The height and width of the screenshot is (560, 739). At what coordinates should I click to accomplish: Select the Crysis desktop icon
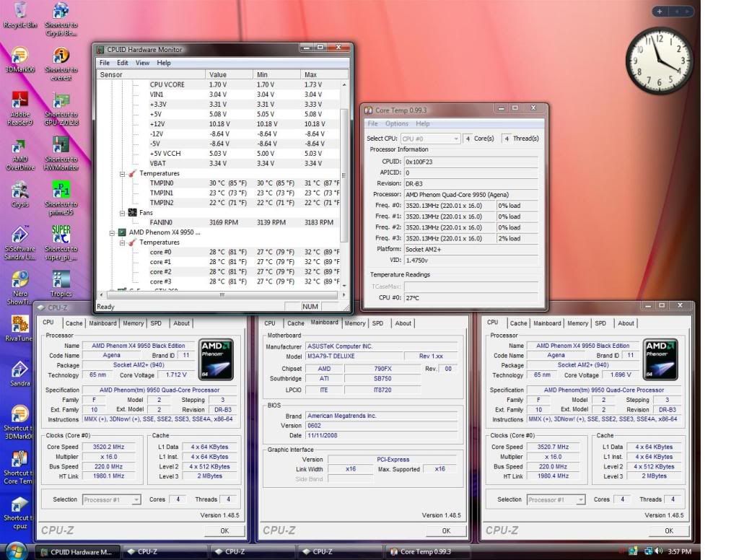tap(19, 195)
